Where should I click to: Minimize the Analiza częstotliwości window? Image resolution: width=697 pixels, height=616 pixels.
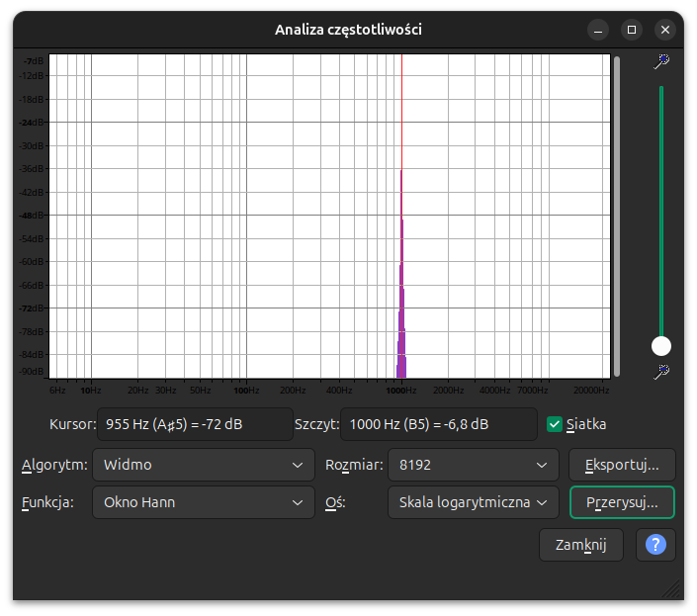tap(598, 30)
